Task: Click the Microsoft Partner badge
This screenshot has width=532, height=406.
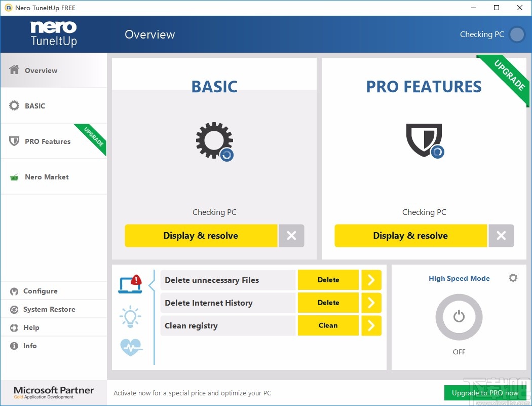Action: coord(54,392)
